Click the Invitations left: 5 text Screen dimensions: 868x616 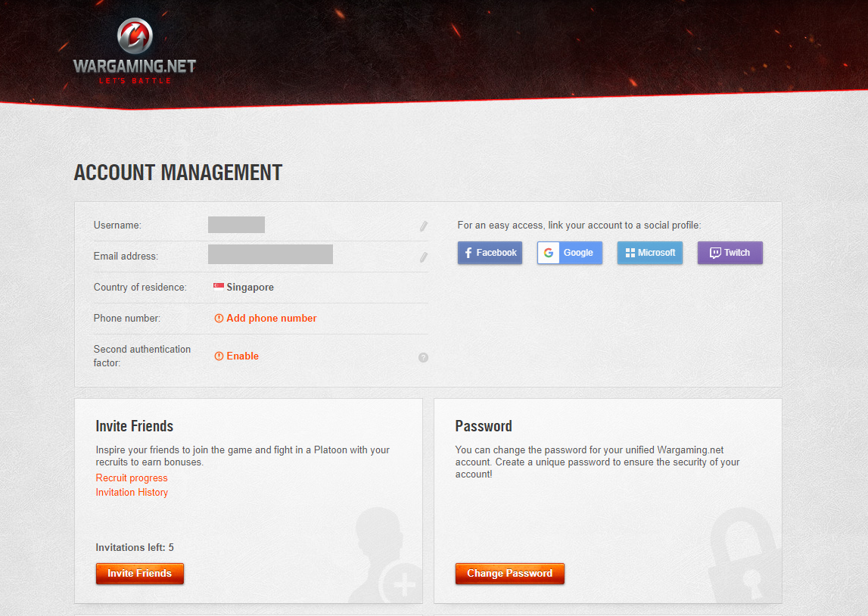tap(135, 547)
